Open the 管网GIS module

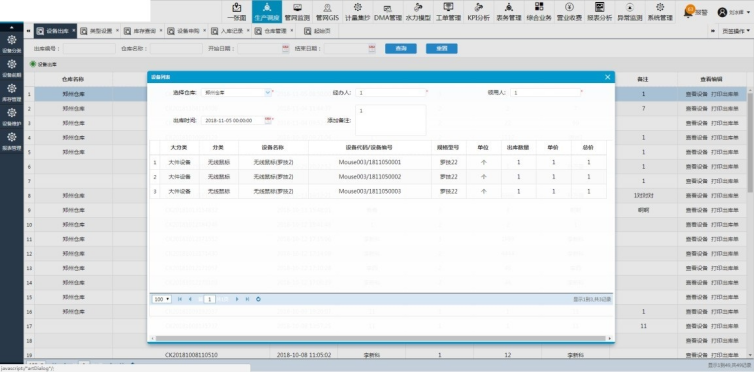327,12
